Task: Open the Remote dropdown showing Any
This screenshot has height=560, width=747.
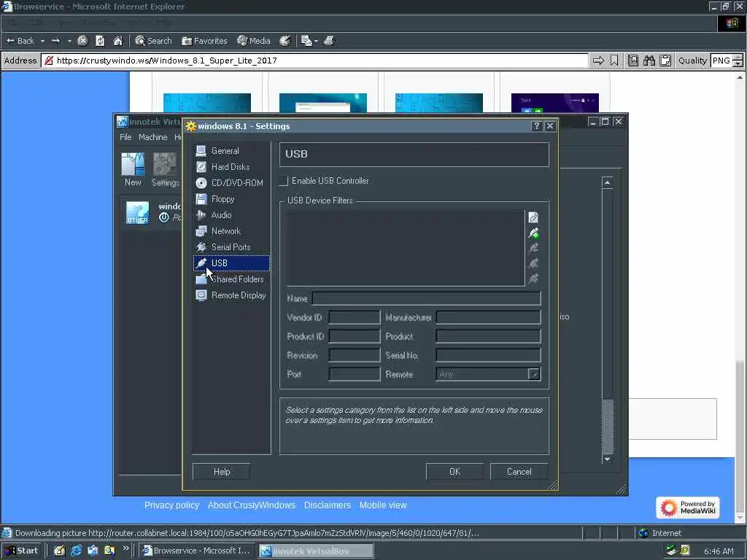Action: click(x=488, y=374)
